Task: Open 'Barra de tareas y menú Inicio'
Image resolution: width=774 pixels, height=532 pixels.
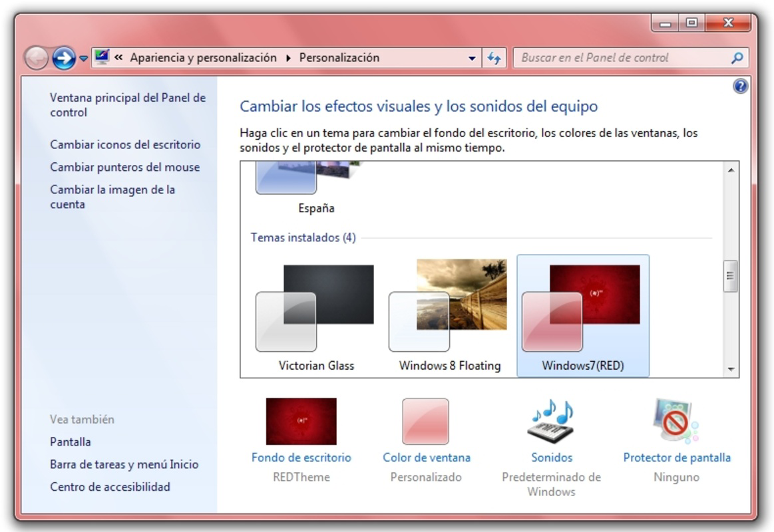Action: click(x=124, y=464)
